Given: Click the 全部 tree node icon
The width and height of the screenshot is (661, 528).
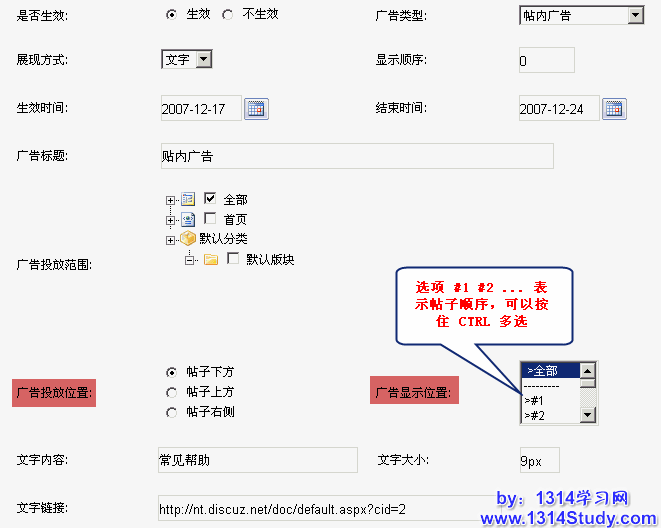Looking at the screenshot, I should point(188,200).
